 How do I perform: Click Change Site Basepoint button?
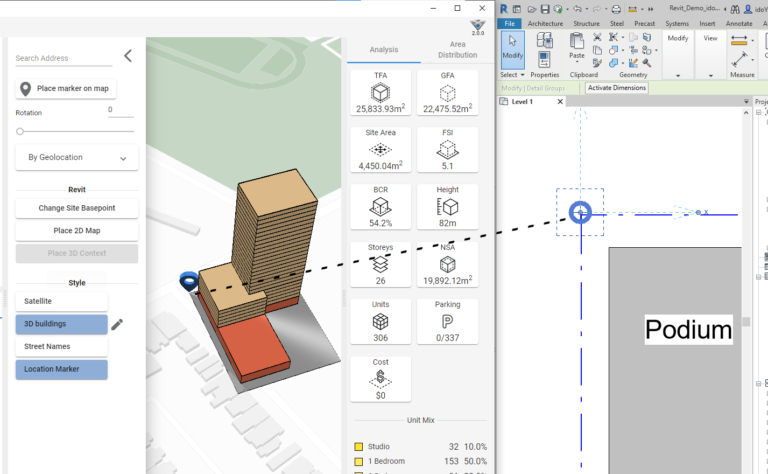[77, 208]
